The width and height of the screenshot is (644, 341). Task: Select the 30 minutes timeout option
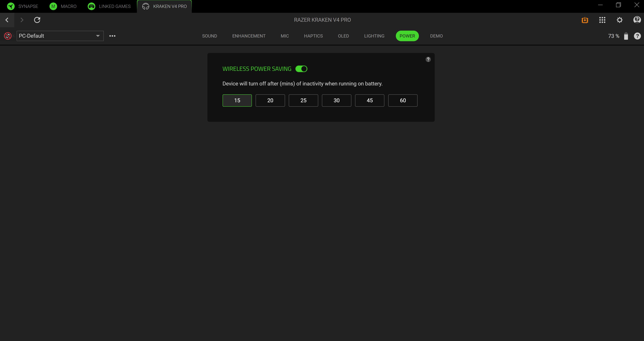(336, 100)
